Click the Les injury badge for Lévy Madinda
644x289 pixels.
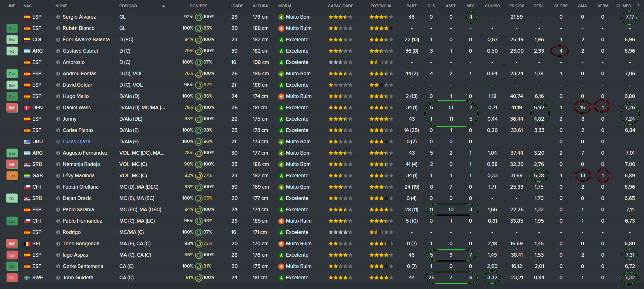click(12, 176)
